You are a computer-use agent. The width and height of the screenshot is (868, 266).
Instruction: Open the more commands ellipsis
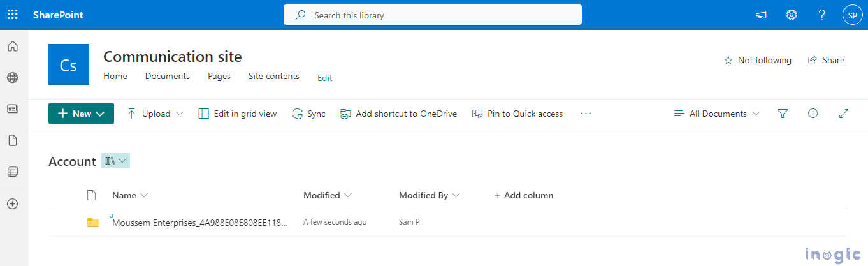coord(586,114)
